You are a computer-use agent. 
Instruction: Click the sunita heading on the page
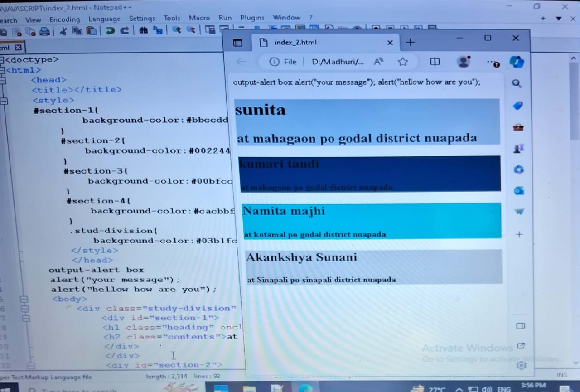[x=261, y=110]
